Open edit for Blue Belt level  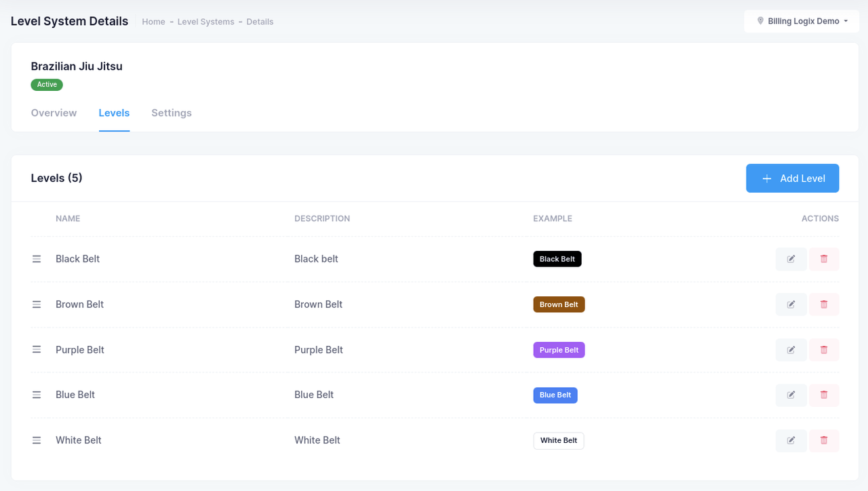coord(791,395)
